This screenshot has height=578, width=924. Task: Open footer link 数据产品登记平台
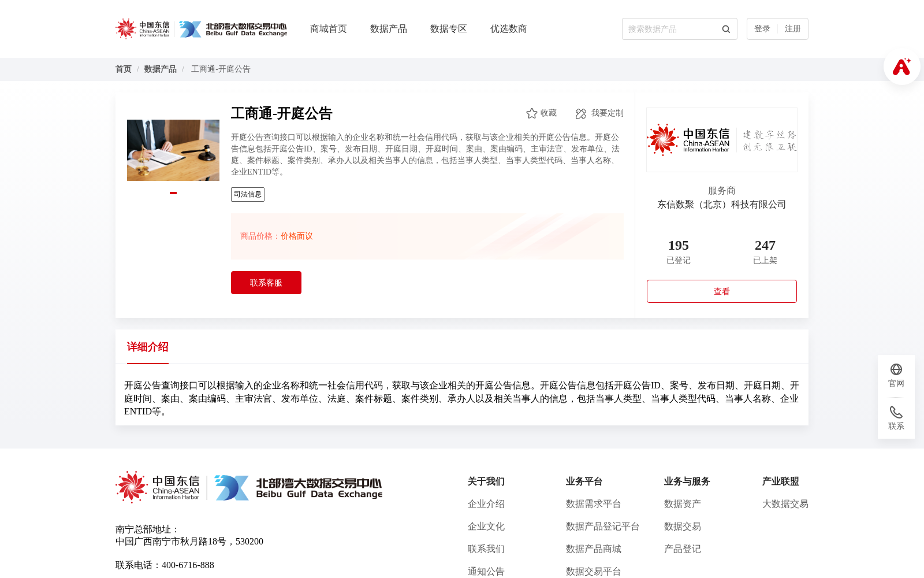[603, 527]
